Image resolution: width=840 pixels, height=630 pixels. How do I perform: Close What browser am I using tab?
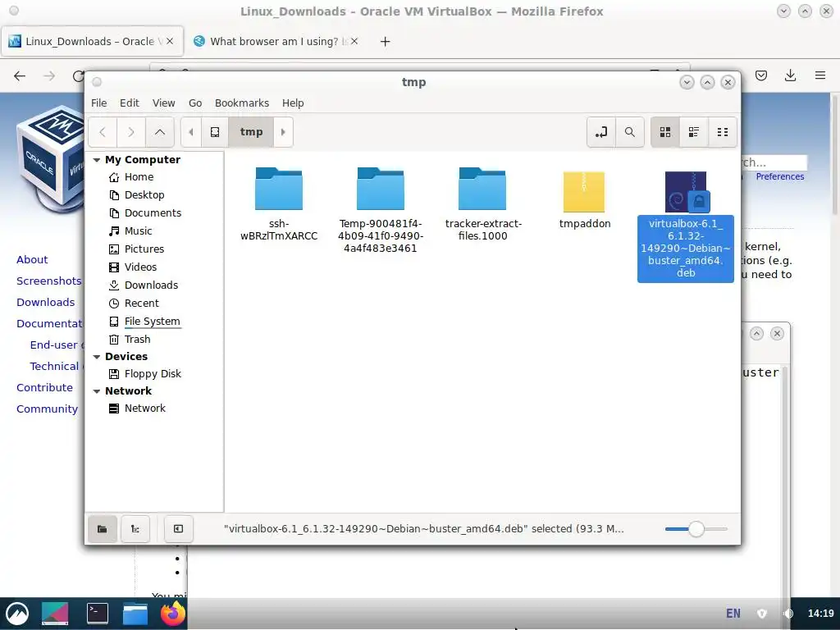pyautogui.click(x=354, y=41)
